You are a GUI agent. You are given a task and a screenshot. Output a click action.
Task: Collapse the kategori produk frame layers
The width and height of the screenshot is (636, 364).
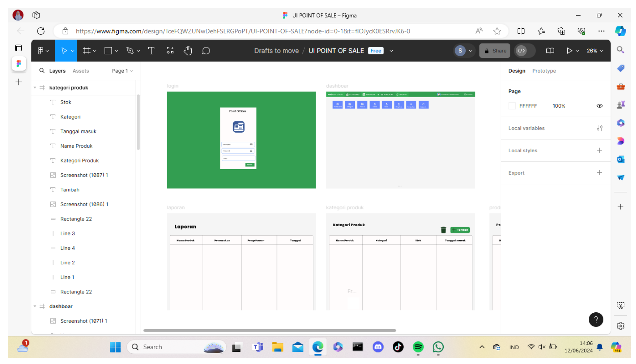pyautogui.click(x=35, y=87)
